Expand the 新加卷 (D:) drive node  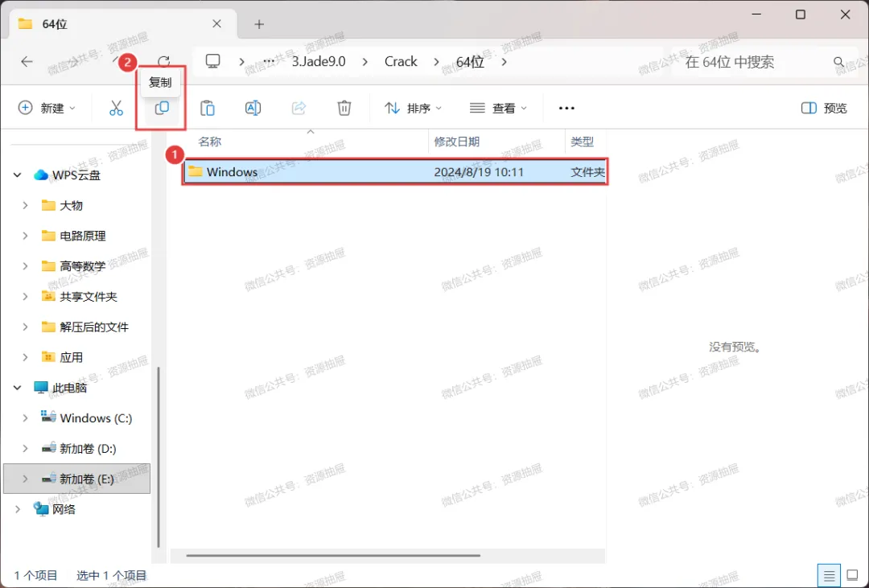25,449
